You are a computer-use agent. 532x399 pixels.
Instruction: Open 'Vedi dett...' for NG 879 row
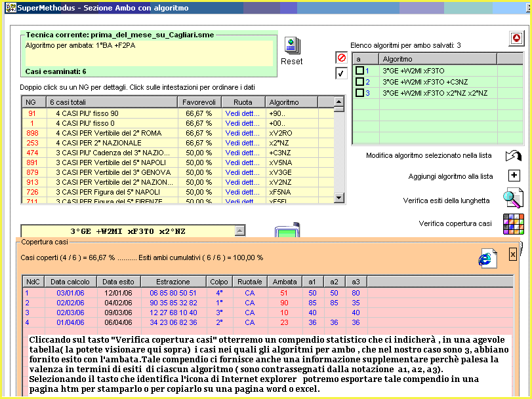coord(242,172)
